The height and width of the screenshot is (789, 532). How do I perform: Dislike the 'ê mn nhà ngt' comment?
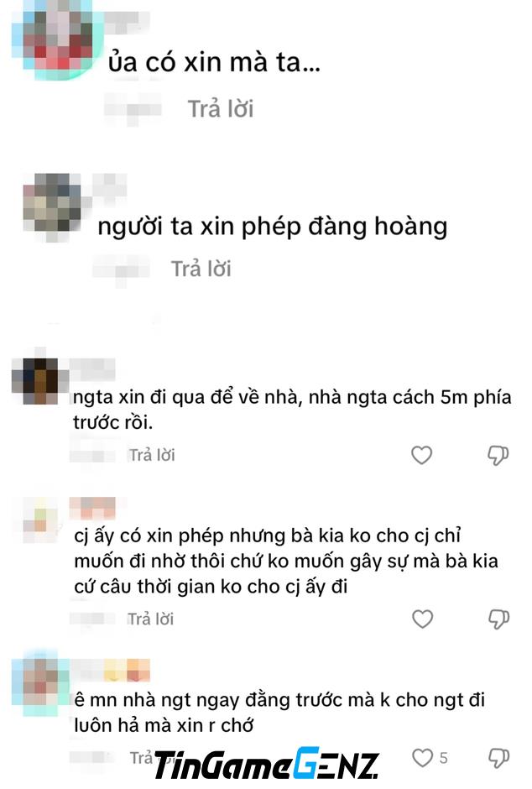498,758
